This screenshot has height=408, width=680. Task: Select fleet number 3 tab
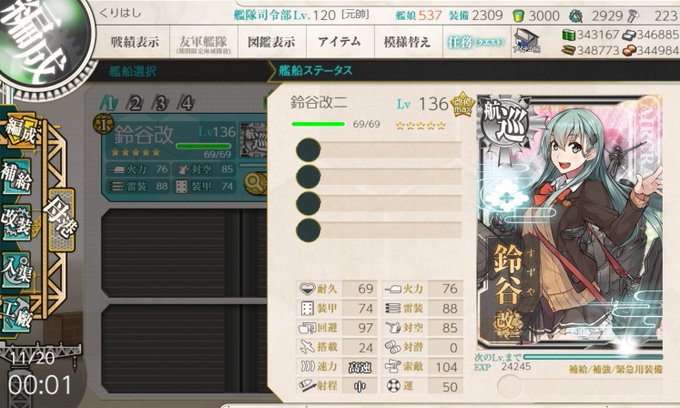[x=161, y=103]
